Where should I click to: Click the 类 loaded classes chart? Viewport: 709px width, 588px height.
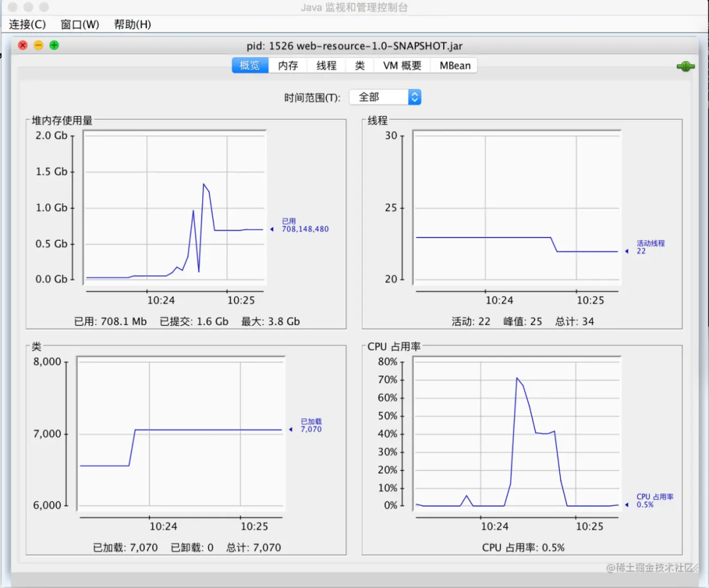coord(181,433)
